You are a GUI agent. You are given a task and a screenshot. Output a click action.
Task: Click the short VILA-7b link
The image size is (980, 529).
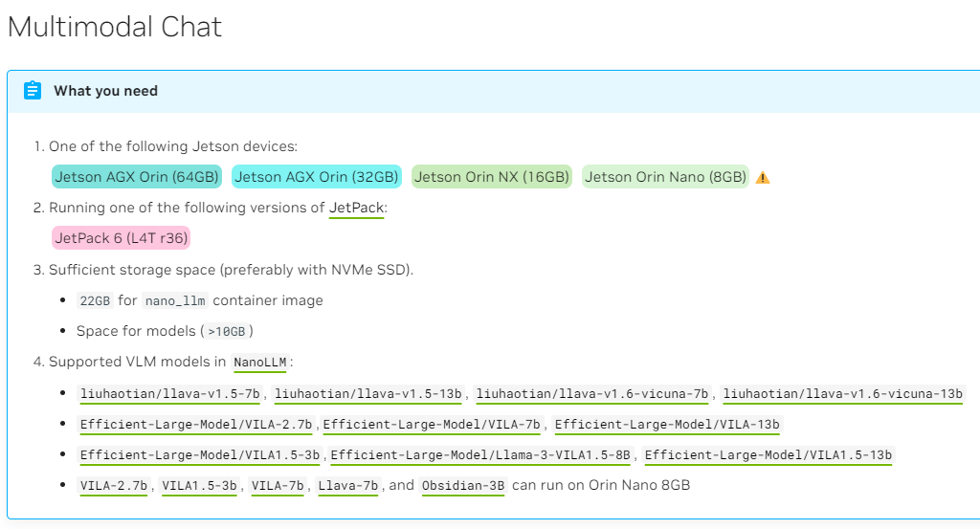pyautogui.click(x=278, y=486)
